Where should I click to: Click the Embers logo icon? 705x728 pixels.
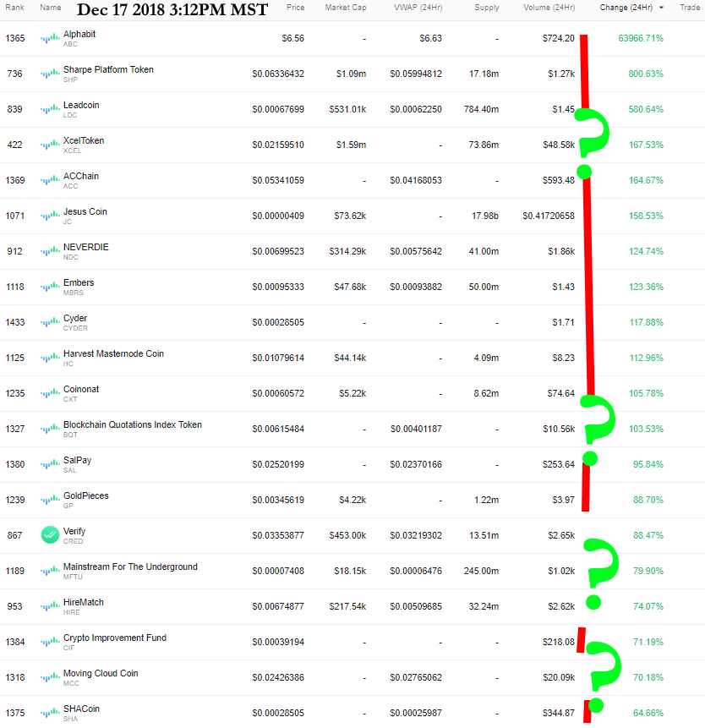pyautogui.click(x=50, y=287)
